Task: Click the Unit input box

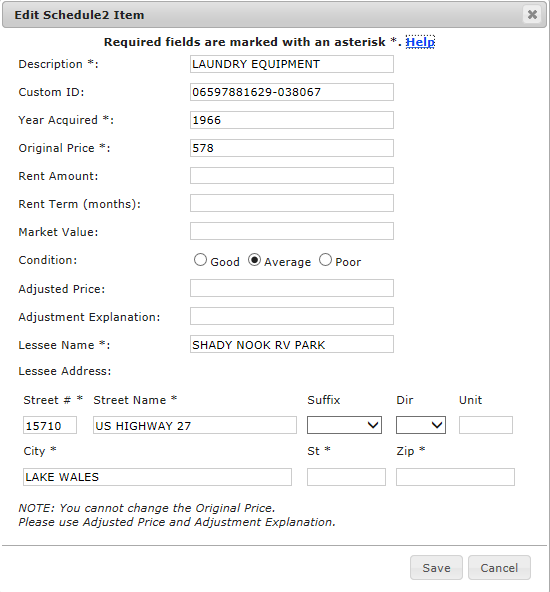Action: (486, 425)
